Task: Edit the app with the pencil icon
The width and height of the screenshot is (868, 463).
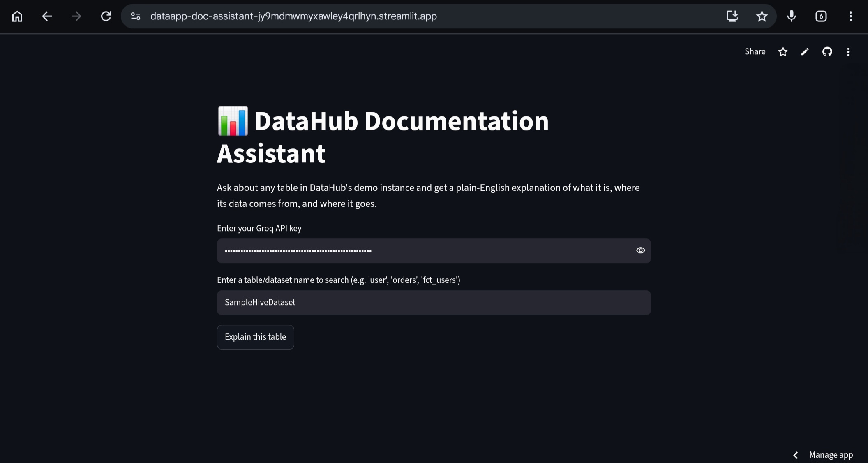Action: pos(805,51)
